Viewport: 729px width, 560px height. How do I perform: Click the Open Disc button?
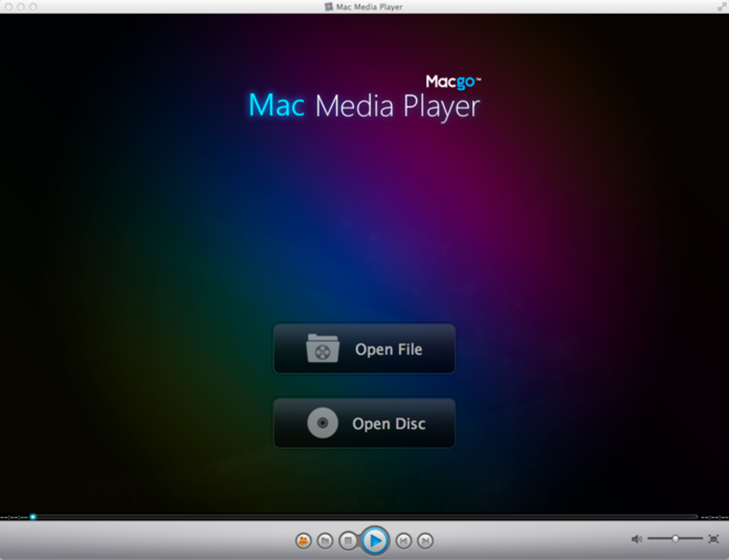pyautogui.click(x=364, y=424)
